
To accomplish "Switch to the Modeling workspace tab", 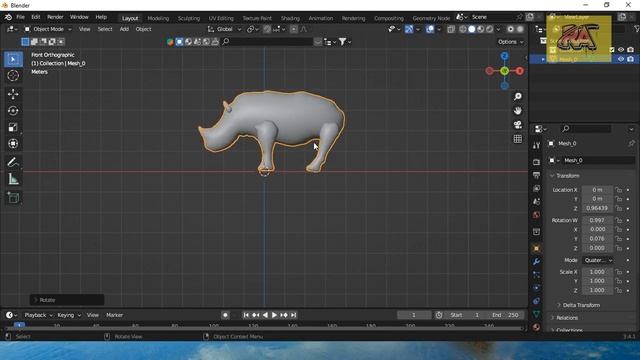I will coord(158,18).
